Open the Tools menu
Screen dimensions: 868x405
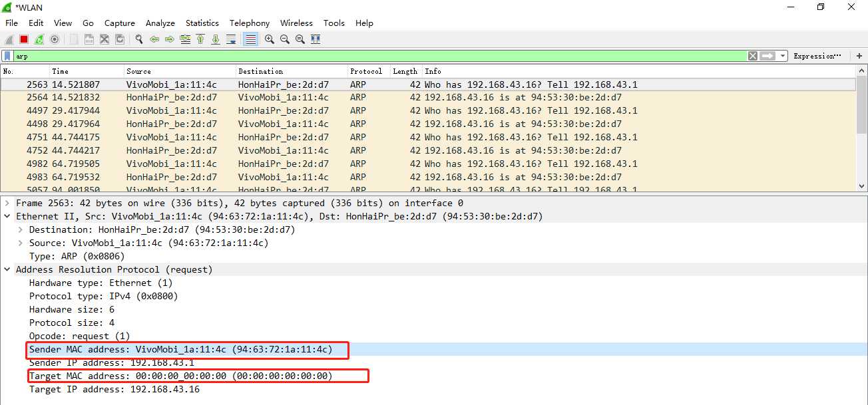pyautogui.click(x=334, y=23)
